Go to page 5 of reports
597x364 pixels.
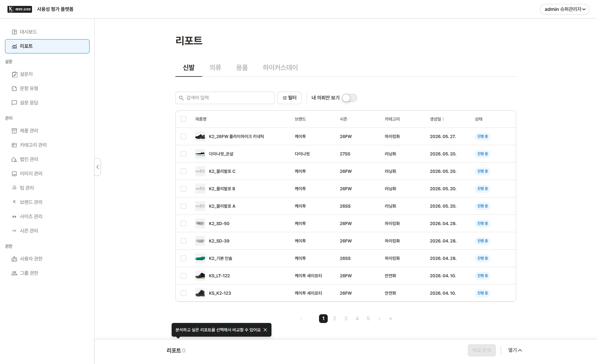point(368,319)
